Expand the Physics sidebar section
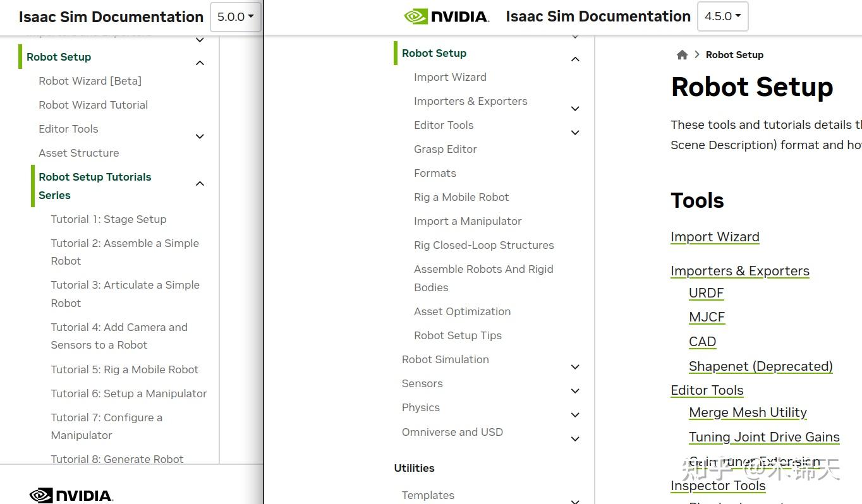 point(575,415)
